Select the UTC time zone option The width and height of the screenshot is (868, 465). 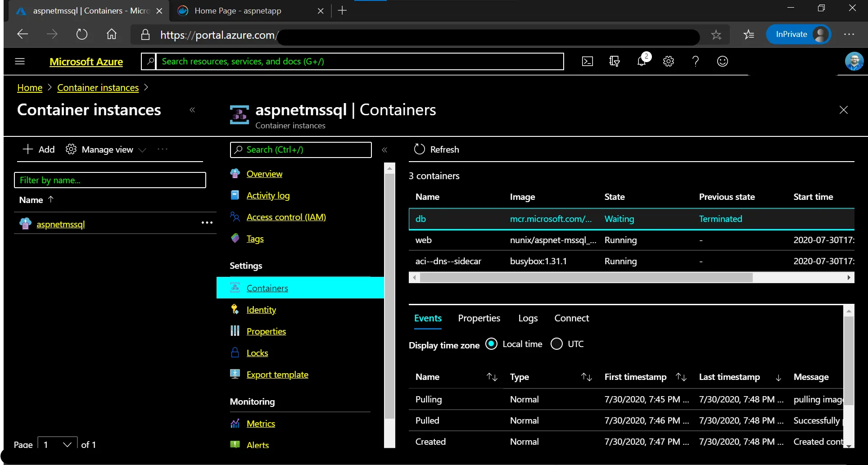point(557,344)
